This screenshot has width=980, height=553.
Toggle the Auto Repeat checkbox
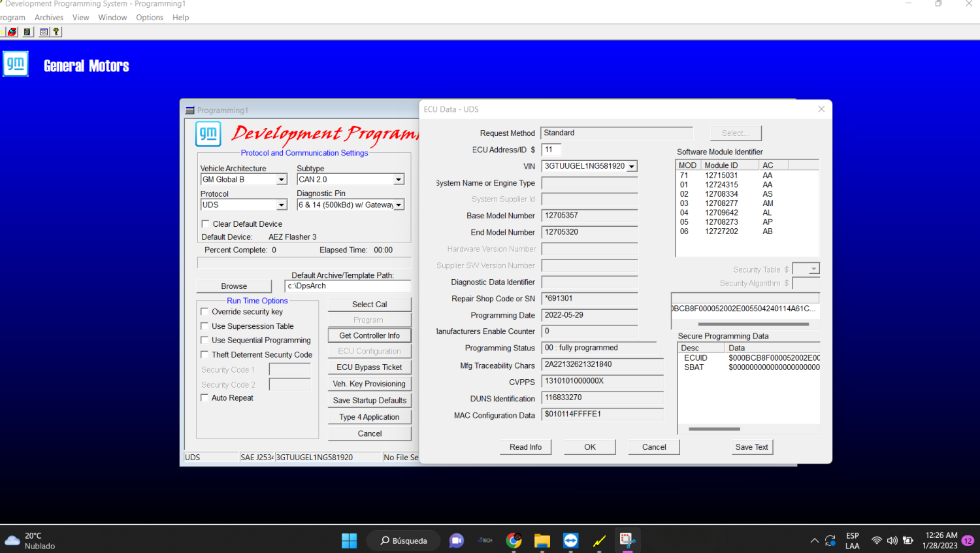tap(204, 397)
